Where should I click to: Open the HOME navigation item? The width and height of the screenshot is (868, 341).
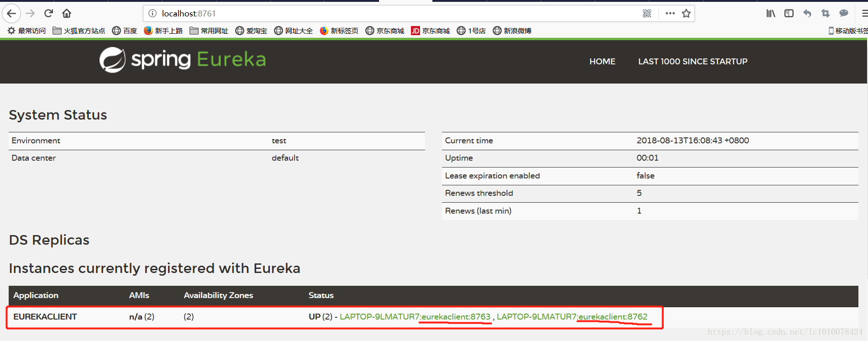coord(602,61)
